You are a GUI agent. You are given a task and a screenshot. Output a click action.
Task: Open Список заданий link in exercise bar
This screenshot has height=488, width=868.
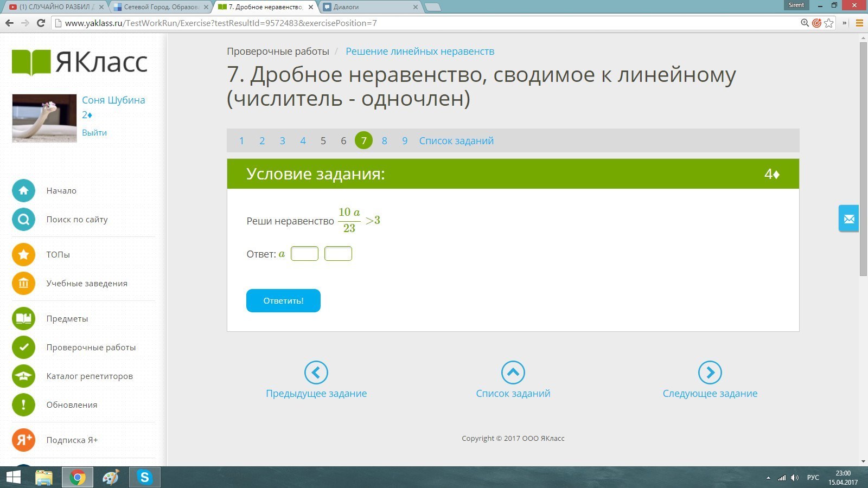point(456,141)
